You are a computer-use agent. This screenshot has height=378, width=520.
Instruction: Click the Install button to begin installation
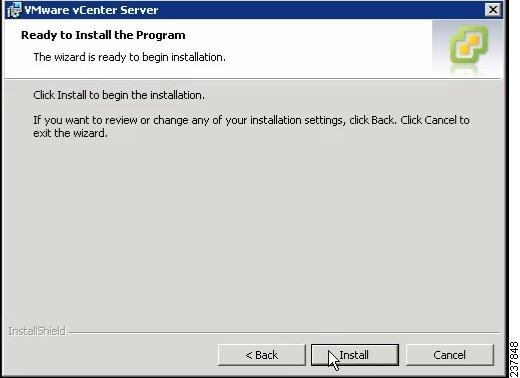[355, 355]
